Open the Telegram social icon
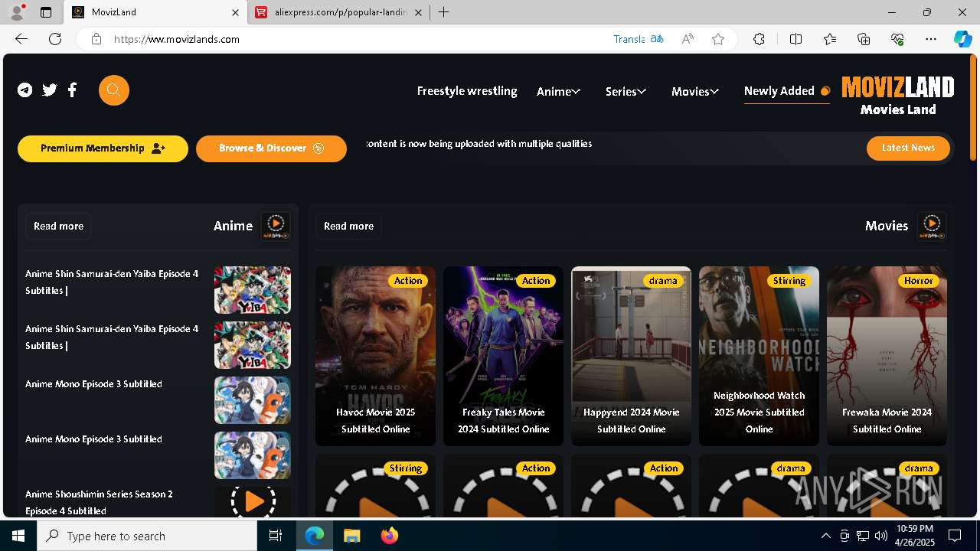980x551 pixels. pos(25,90)
